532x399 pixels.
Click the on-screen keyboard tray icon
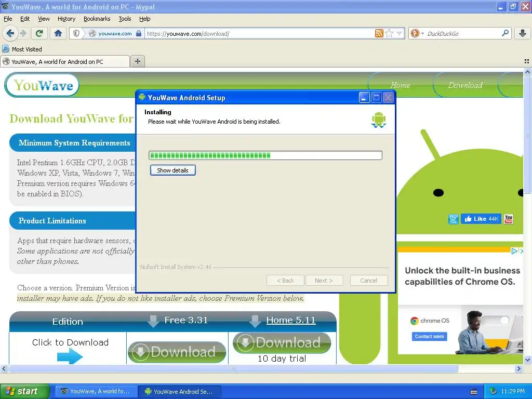(x=474, y=392)
